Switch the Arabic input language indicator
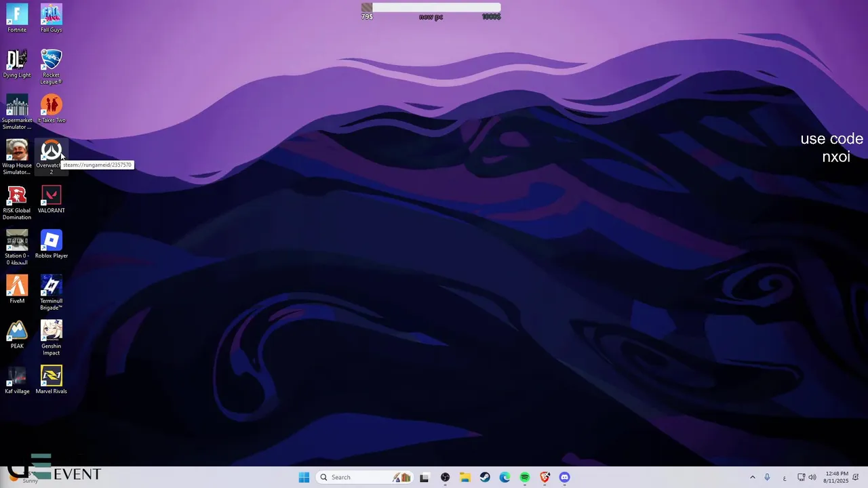Viewport: 868px width, 488px height. coord(785,478)
